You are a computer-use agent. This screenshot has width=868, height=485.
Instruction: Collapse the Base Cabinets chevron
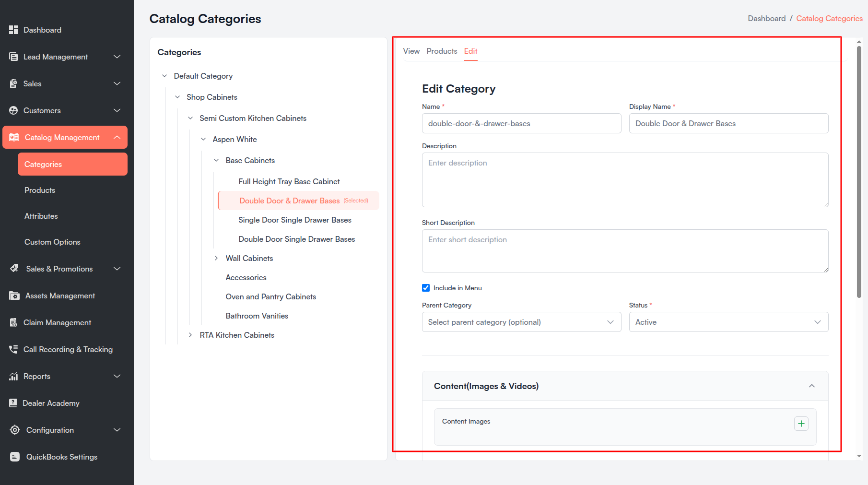216,160
